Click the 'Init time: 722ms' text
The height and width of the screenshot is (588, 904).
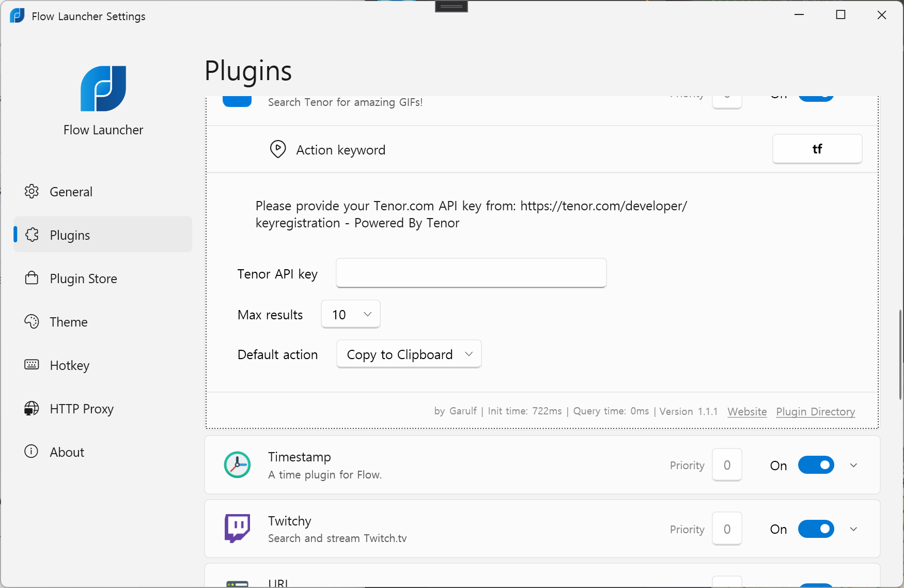click(524, 411)
